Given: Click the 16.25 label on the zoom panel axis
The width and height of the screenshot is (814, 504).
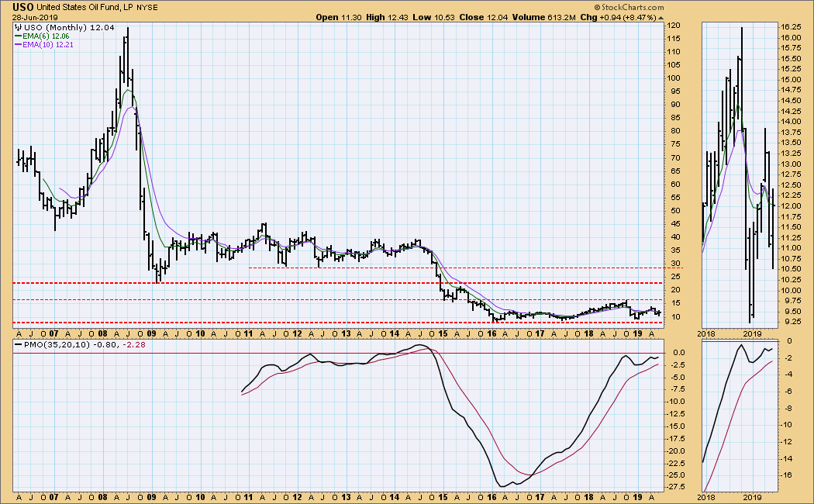Looking at the screenshot, I should pos(791,26).
